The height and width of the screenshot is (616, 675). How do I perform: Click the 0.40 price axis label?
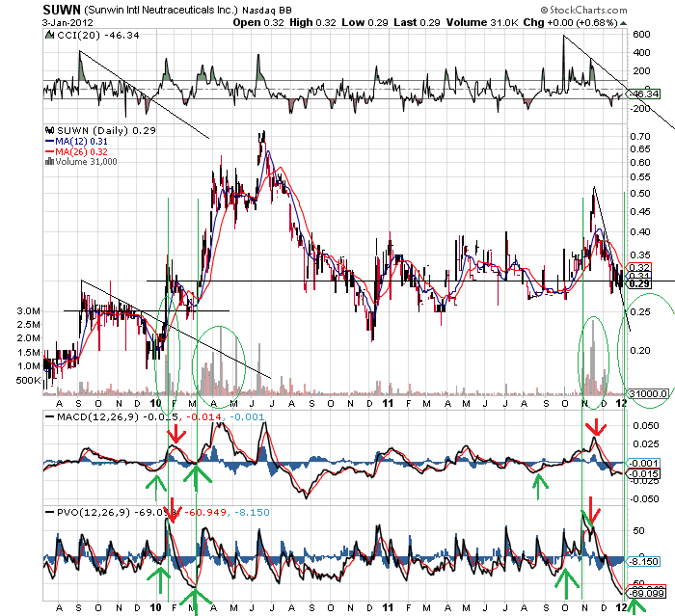coord(639,232)
